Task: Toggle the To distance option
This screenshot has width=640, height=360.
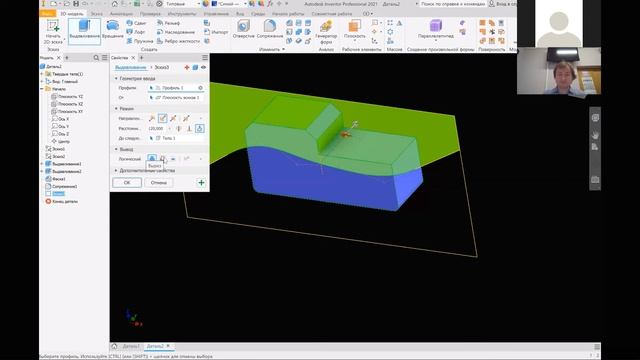Action: pos(189,129)
